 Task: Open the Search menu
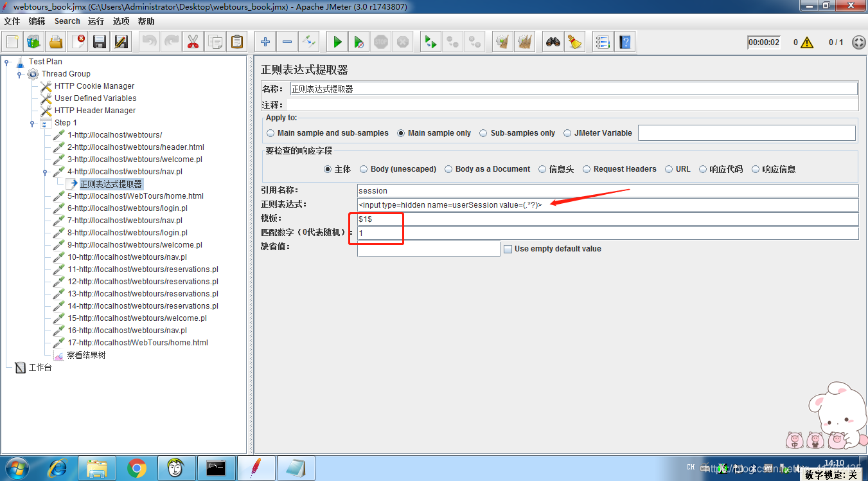click(67, 21)
